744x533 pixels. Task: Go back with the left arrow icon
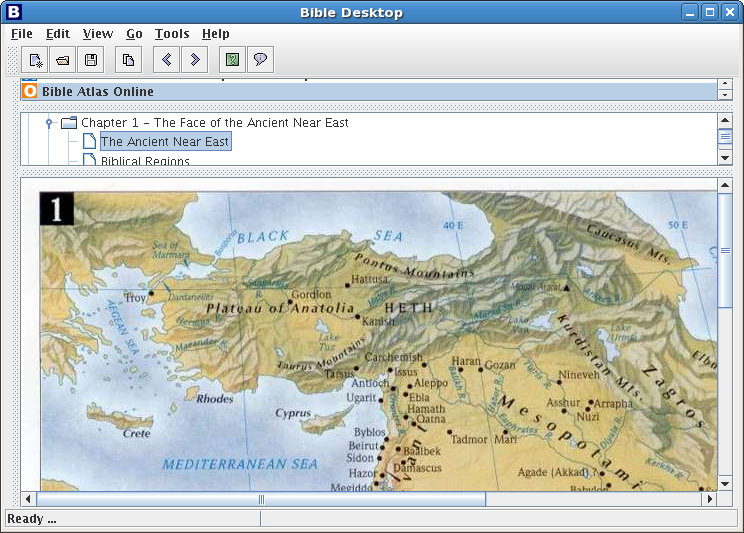167,60
